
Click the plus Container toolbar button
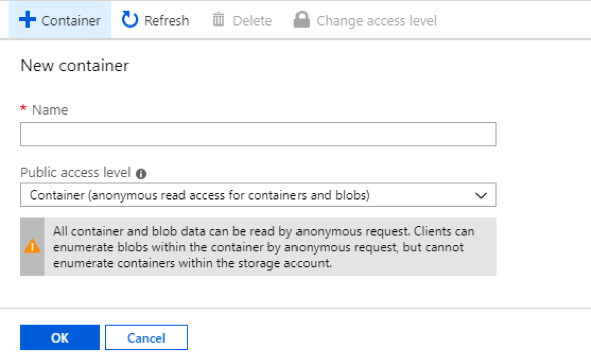pos(60,20)
